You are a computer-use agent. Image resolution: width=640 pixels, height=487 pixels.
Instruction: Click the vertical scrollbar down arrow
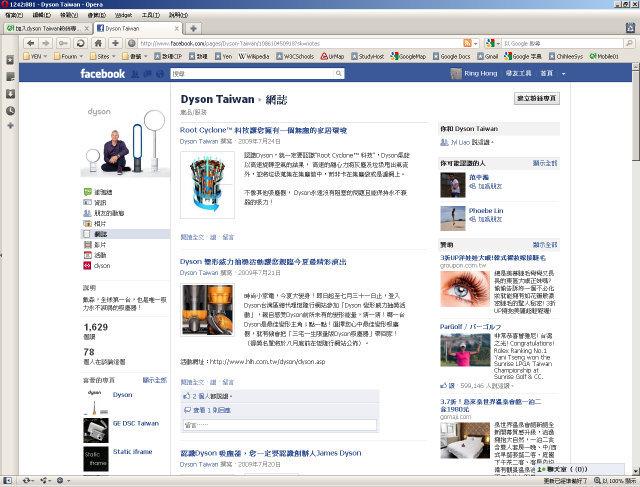coord(636,471)
